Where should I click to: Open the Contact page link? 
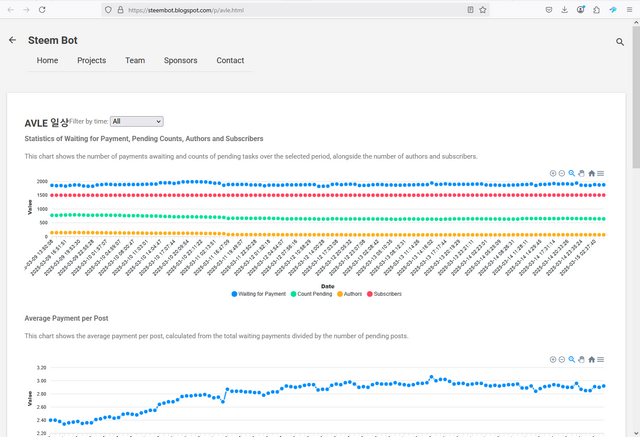click(x=230, y=60)
